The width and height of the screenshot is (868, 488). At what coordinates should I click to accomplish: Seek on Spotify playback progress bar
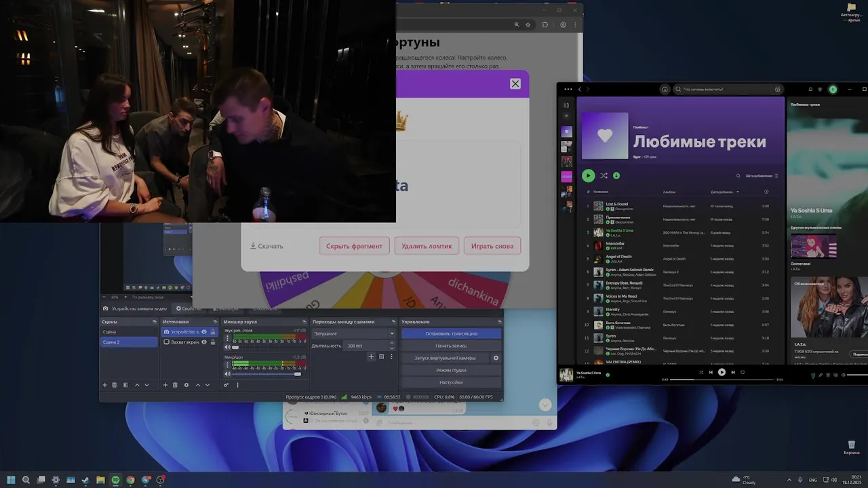point(722,380)
